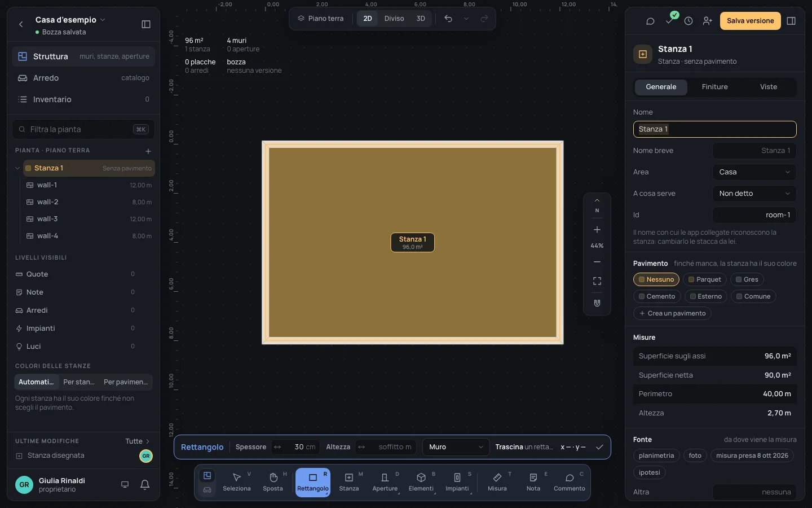The height and width of the screenshot is (508, 812).
Task: Collapse the Stanza 1 tree node
Action: tap(17, 168)
